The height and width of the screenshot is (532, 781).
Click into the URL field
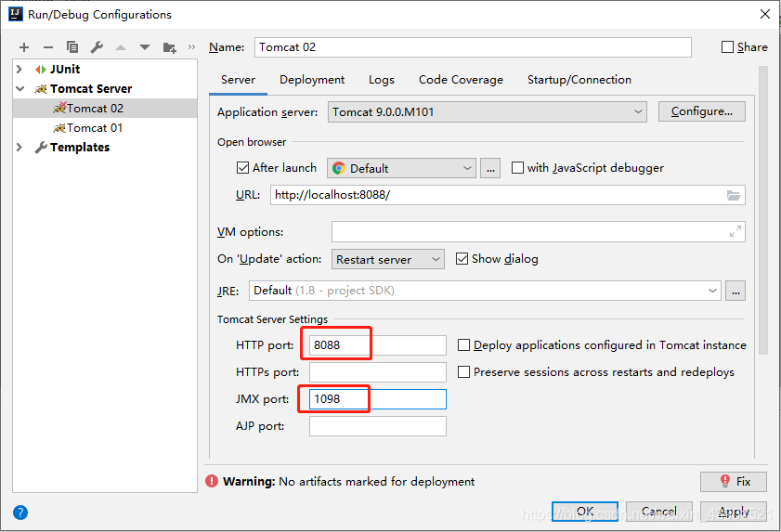508,195
